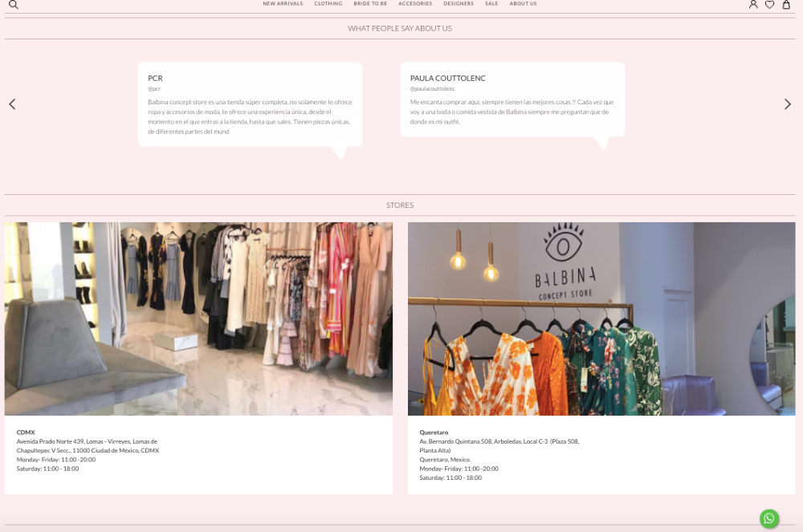Open the Designers menu item

[459, 4]
